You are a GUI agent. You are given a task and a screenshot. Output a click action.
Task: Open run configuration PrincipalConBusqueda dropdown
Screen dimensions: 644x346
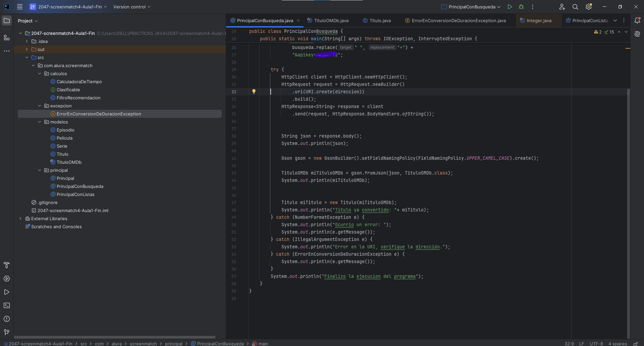(471, 7)
